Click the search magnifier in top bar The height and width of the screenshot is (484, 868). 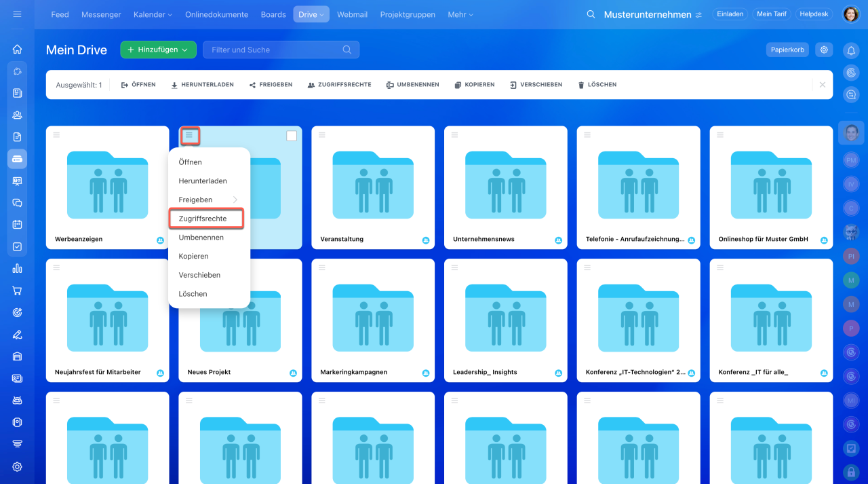(x=591, y=14)
